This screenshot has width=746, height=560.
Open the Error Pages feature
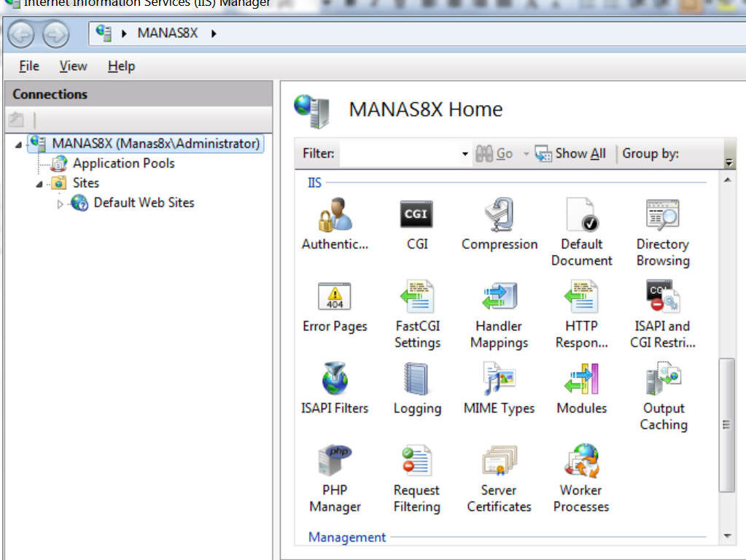click(335, 307)
